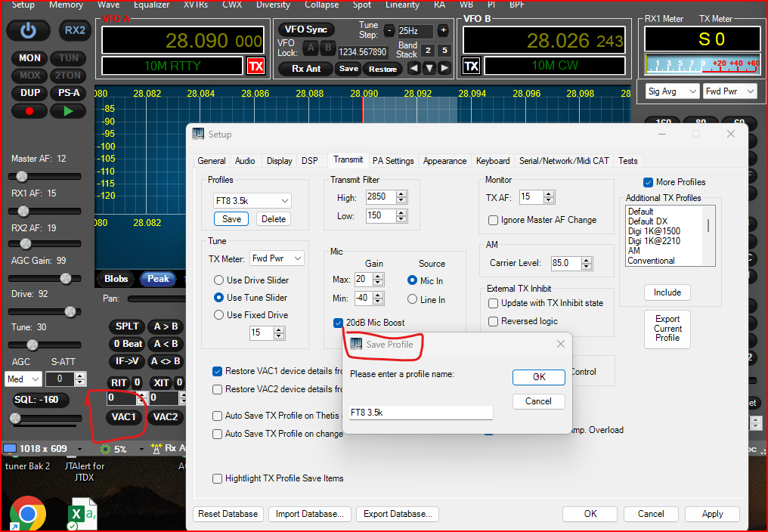The width and height of the screenshot is (768, 532).
Task: Open the Sig Avg meter dropdown
Action: 671,91
